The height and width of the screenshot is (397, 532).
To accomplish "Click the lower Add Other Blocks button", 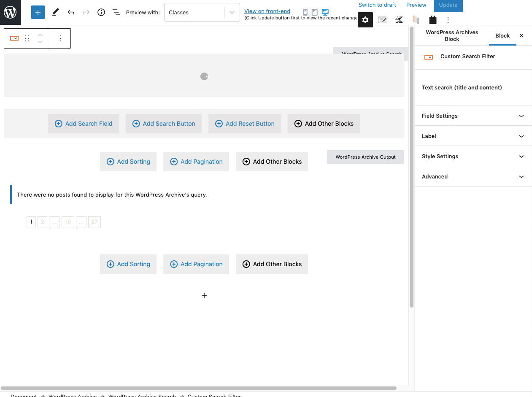I will (272, 264).
